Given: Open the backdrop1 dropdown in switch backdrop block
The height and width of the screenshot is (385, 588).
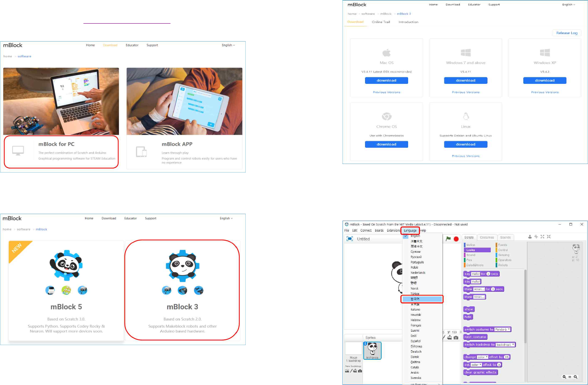Looking at the screenshot, I should coord(505,345).
